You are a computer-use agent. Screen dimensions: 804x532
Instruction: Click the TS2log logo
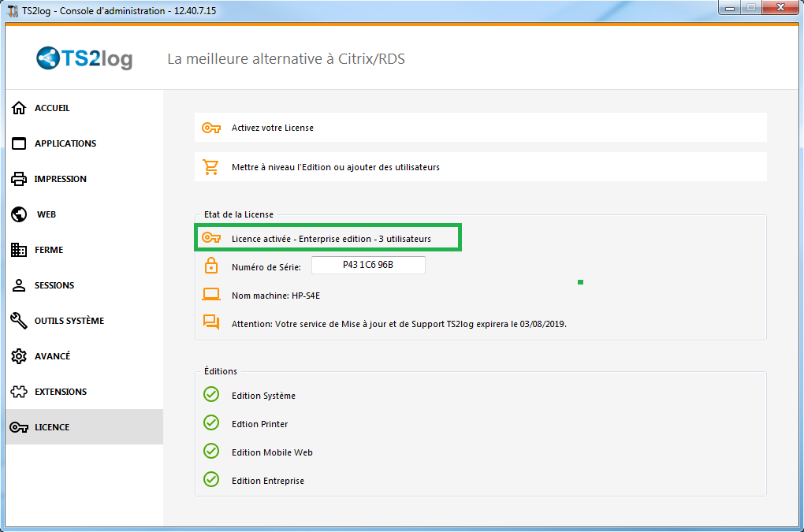pyautogui.click(x=84, y=58)
